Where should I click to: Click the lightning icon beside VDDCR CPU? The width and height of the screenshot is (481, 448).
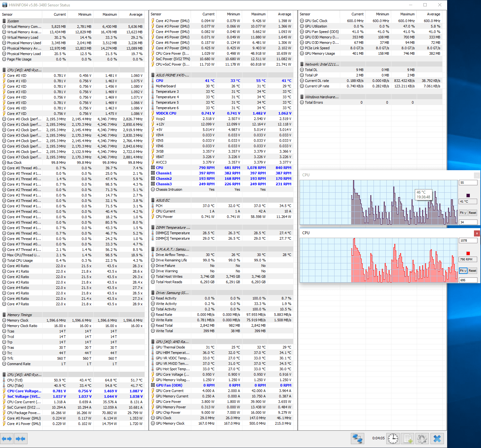coord(153,113)
